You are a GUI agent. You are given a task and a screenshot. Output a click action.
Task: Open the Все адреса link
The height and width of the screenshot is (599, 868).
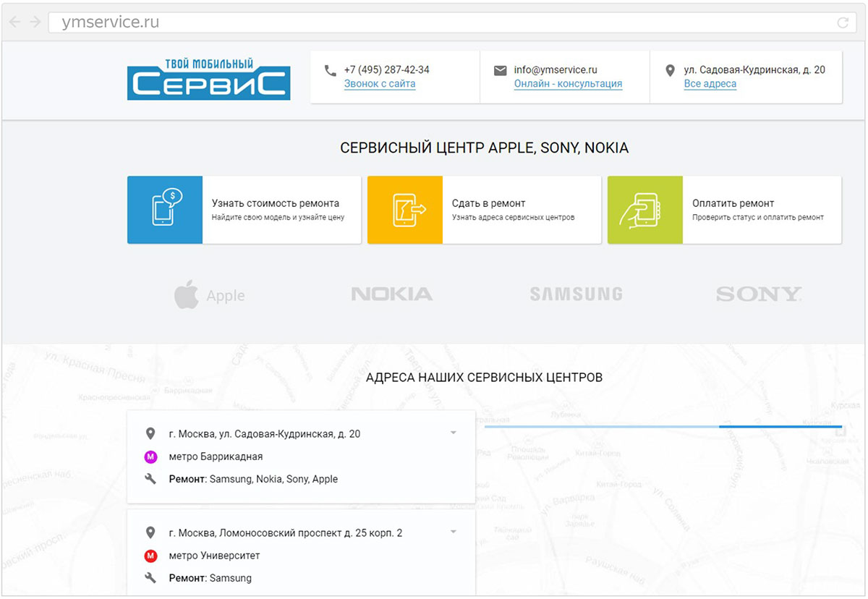(710, 84)
